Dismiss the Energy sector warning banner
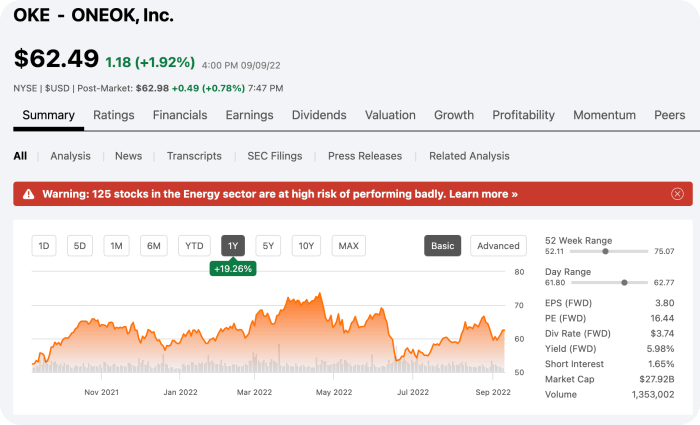This screenshot has height=425, width=700. point(677,194)
